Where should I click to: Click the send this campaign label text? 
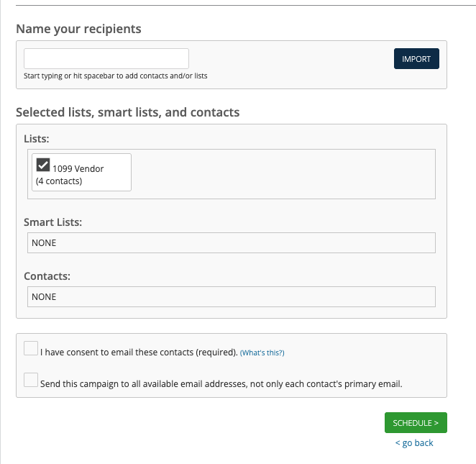click(x=221, y=384)
